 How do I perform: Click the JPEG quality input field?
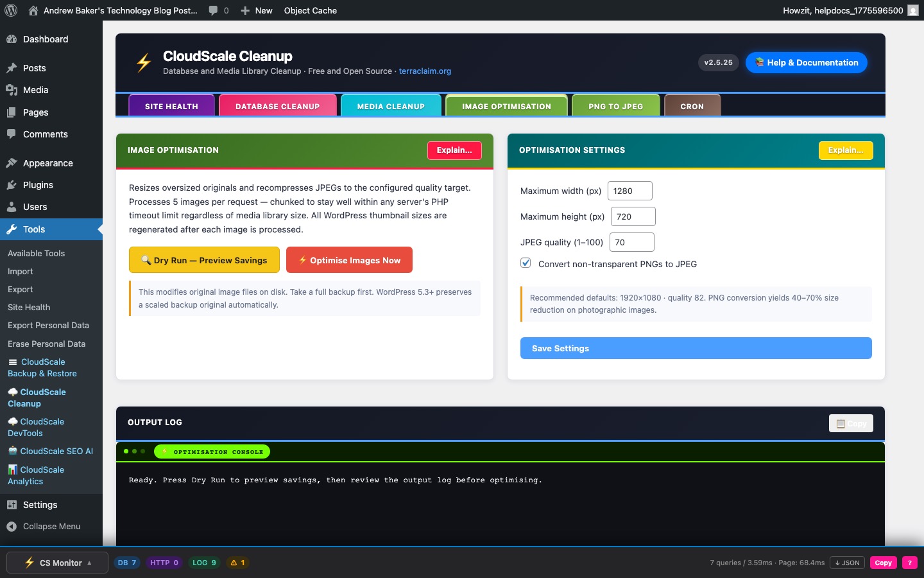point(631,242)
